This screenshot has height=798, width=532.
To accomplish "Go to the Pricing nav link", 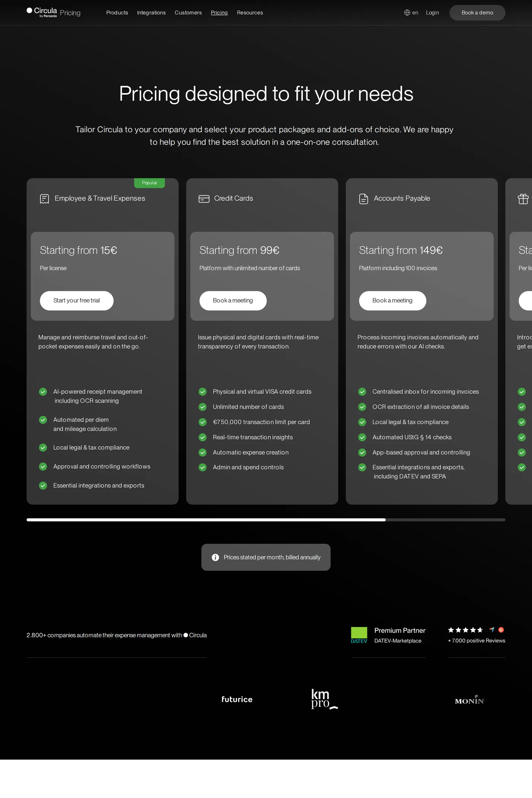I will (219, 13).
